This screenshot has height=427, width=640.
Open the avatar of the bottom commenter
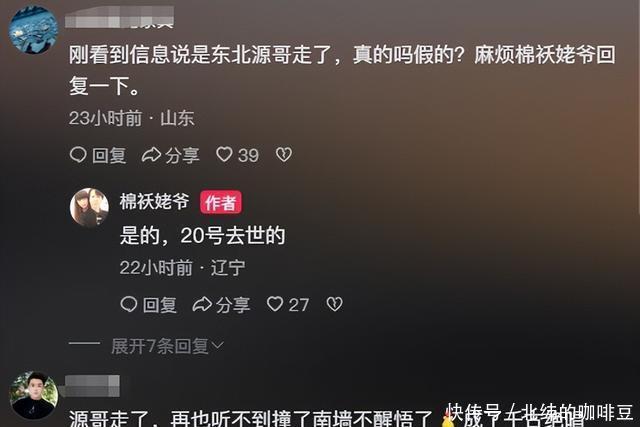tap(33, 395)
